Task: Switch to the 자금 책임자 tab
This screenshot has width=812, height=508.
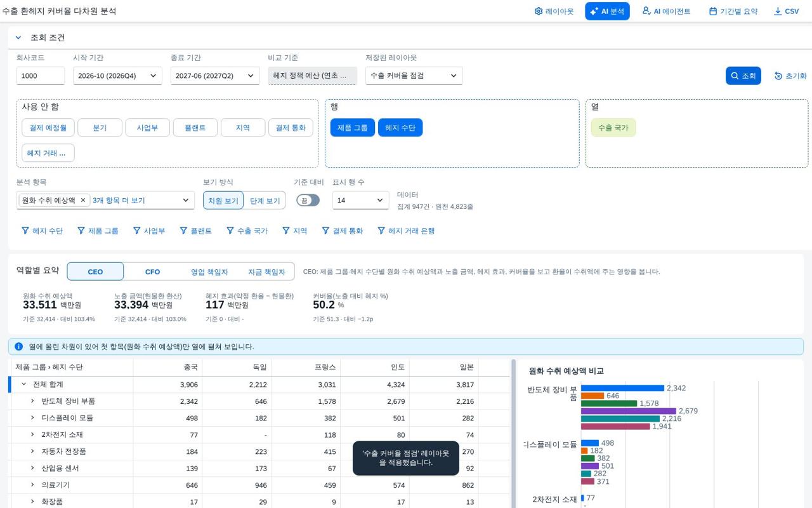Action: point(266,271)
